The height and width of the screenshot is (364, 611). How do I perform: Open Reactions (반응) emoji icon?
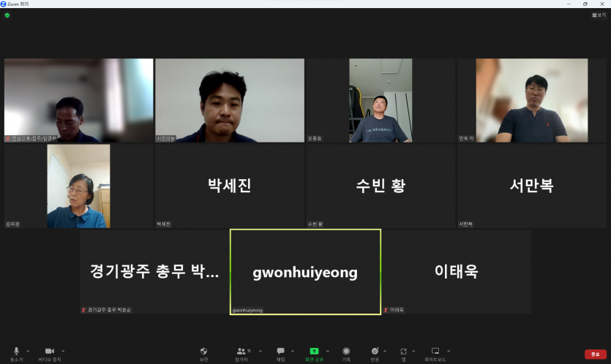[x=375, y=352]
